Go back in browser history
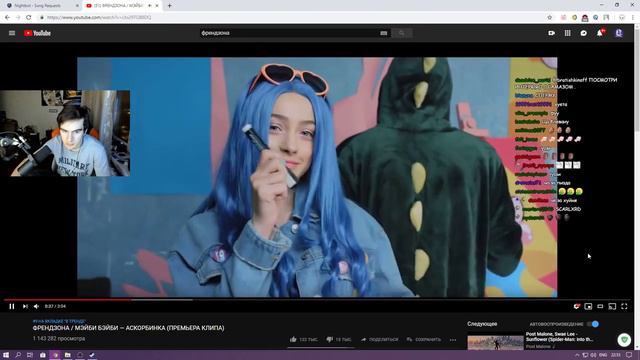Viewport: 640px width, 360px height. pos(7,18)
